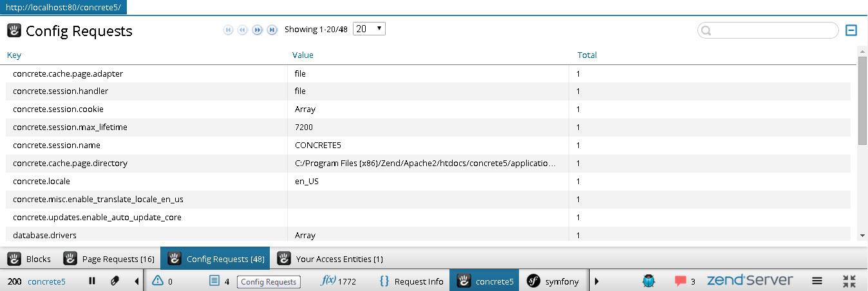The image size is (868, 291).
Task: Go to the previous results page
Action: [x=243, y=30]
